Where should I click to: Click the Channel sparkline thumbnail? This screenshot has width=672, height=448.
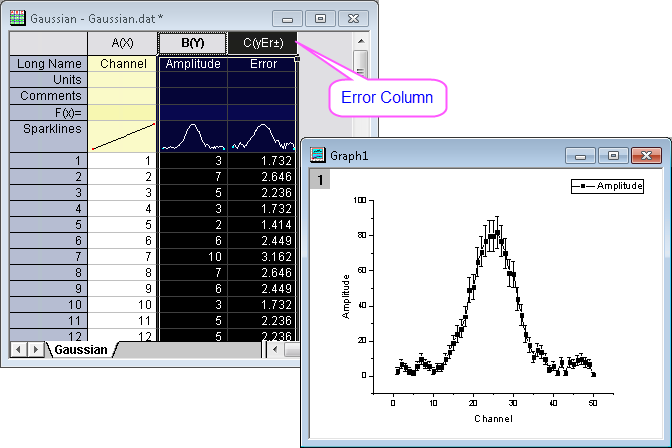coord(123,136)
